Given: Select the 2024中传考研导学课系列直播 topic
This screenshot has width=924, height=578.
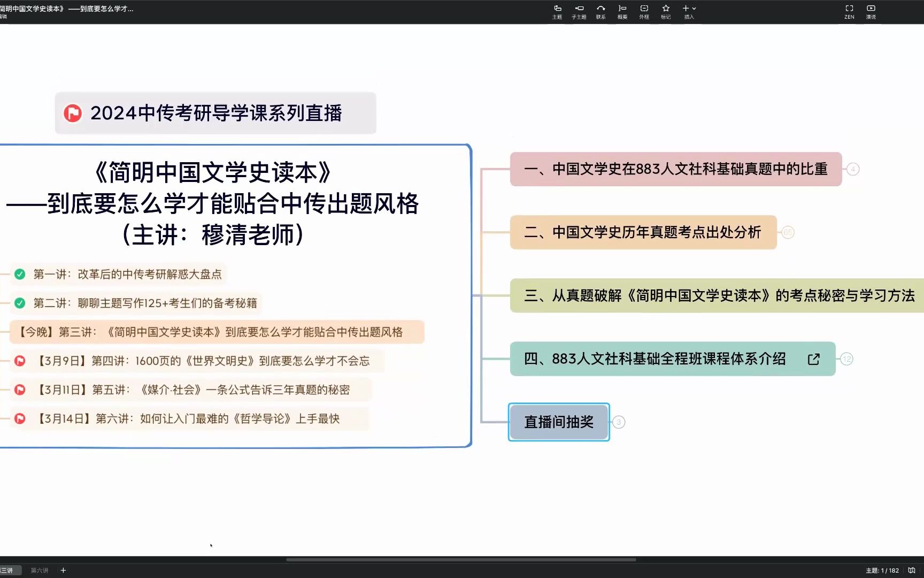Looking at the screenshot, I should coord(215,113).
